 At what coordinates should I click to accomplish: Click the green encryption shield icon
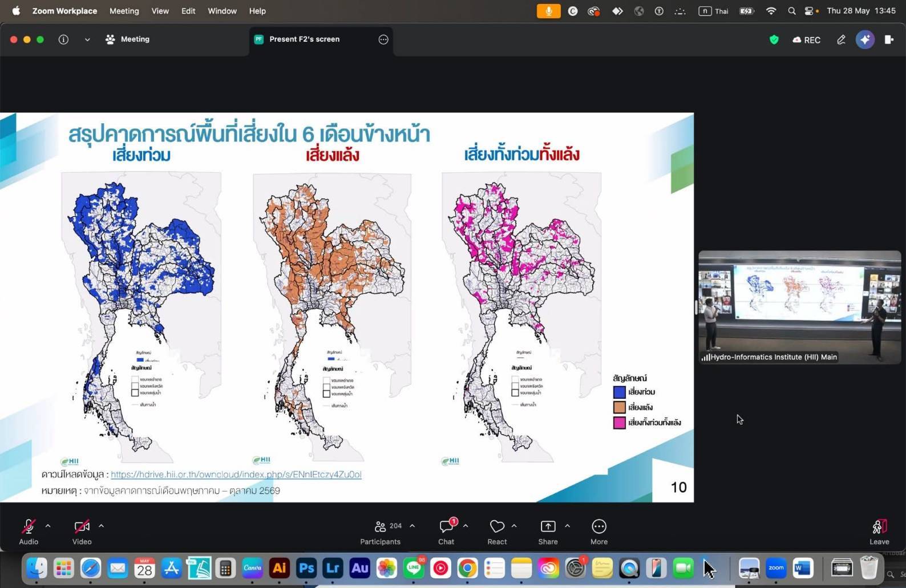point(774,39)
